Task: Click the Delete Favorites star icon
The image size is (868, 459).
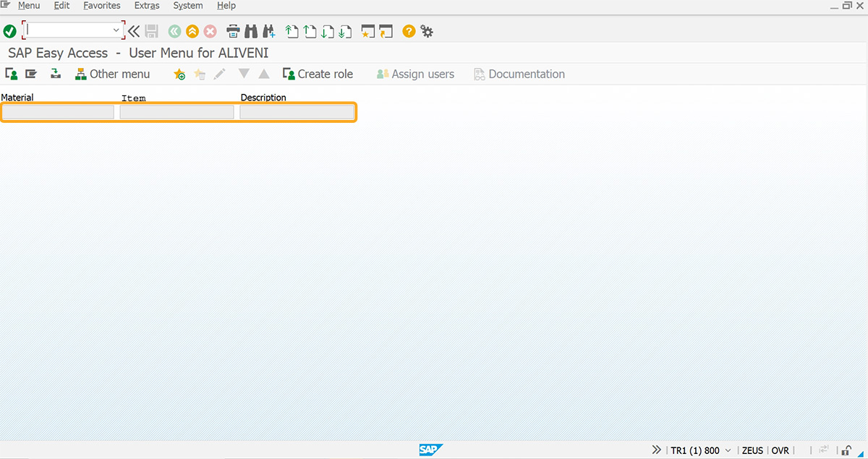Action: [x=200, y=74]
